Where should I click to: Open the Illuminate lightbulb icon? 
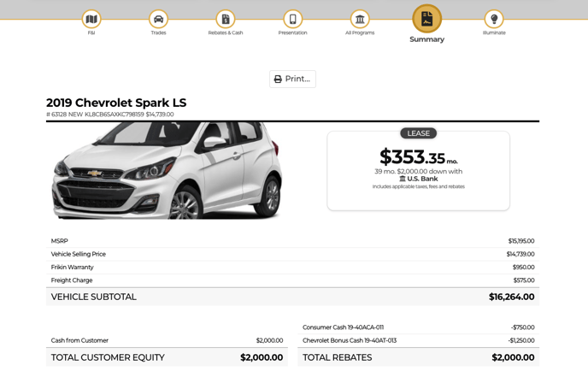tap(494, 19)
